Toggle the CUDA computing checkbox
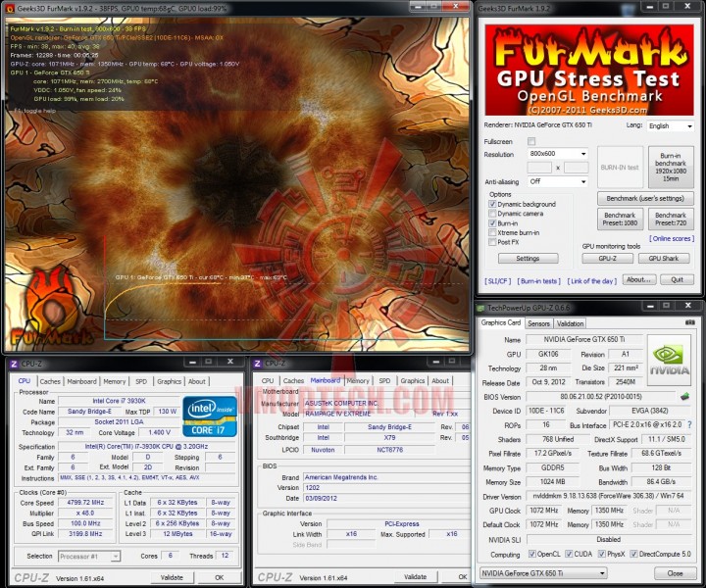Screen dimensions: 706x588 click(569, 554)
